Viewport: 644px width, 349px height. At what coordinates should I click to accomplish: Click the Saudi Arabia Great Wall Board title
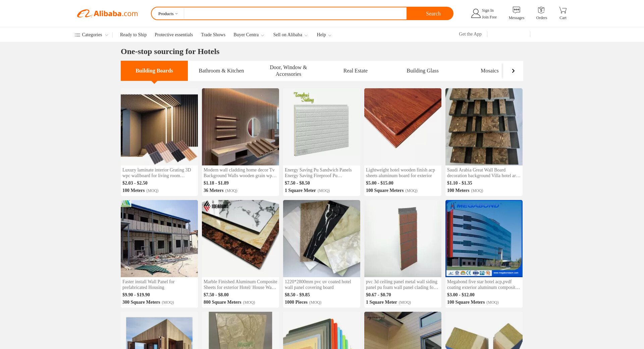point(484,173)
